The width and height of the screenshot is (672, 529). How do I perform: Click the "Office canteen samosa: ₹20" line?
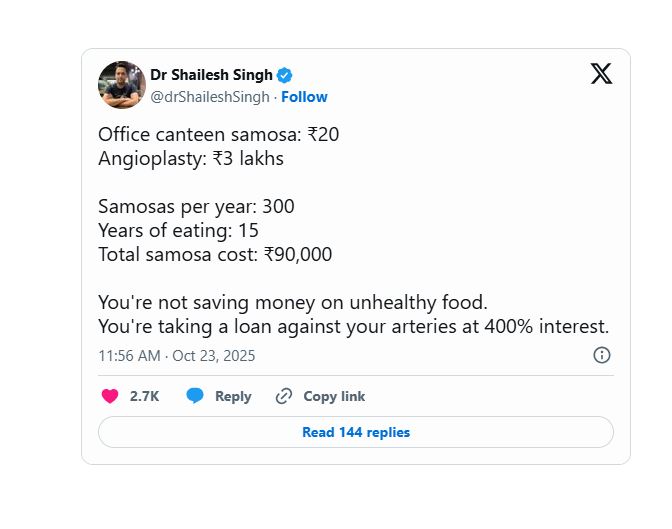219,135
